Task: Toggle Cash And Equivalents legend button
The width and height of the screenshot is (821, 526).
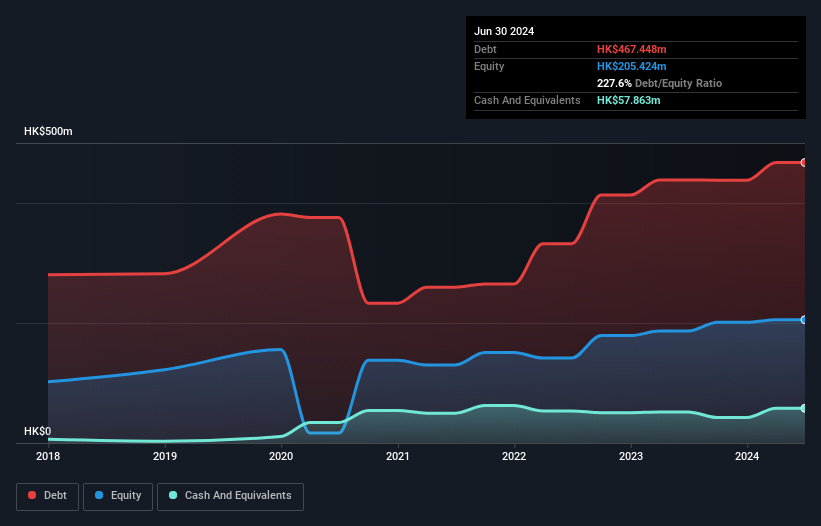Action: click(x=230, y=496)
